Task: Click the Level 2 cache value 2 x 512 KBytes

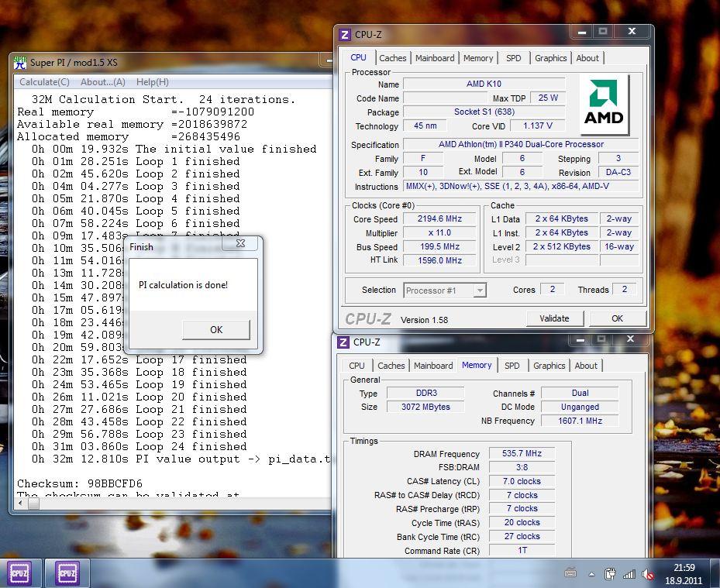Action: [x=562, y=246]
